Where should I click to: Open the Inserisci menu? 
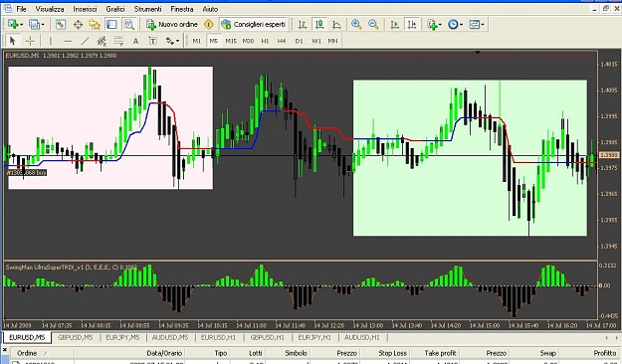tap(85, 9)
